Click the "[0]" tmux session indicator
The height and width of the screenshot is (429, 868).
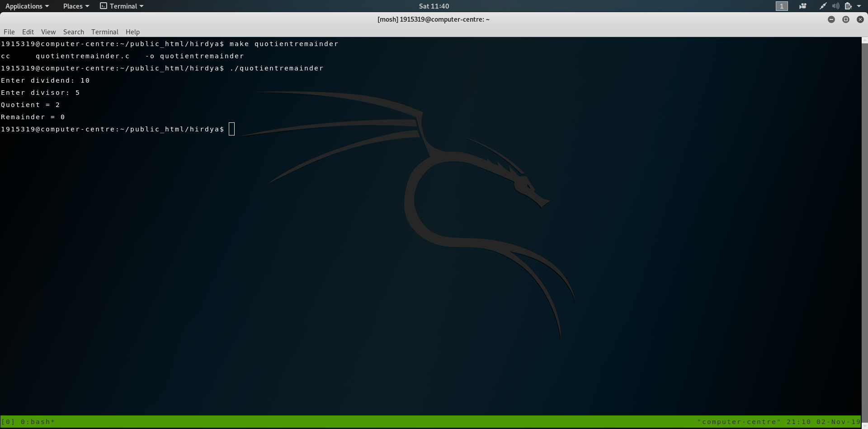pos(8,422)
